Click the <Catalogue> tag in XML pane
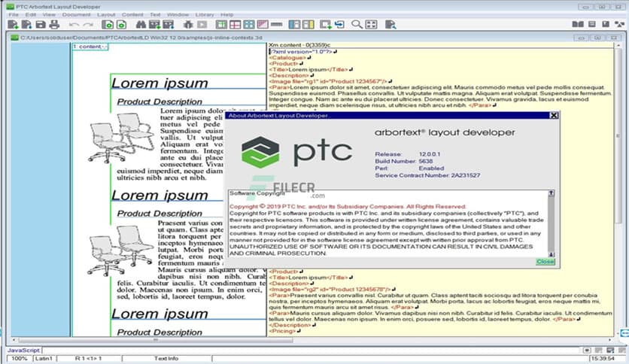 [287, 58]
